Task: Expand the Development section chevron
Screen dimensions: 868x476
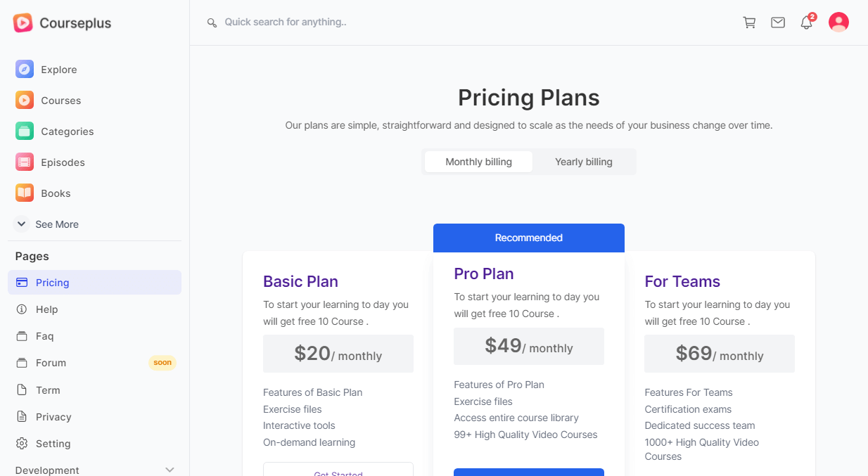Action: (170, 470)
